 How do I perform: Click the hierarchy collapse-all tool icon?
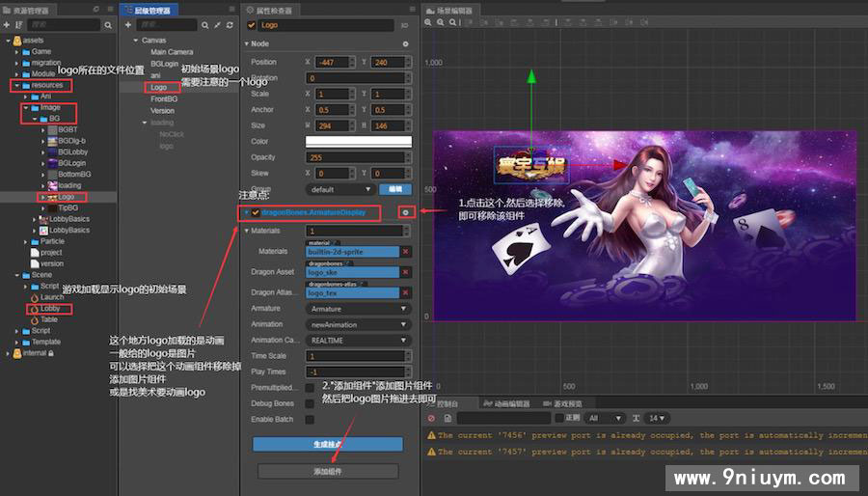click(x=217, y=25)
